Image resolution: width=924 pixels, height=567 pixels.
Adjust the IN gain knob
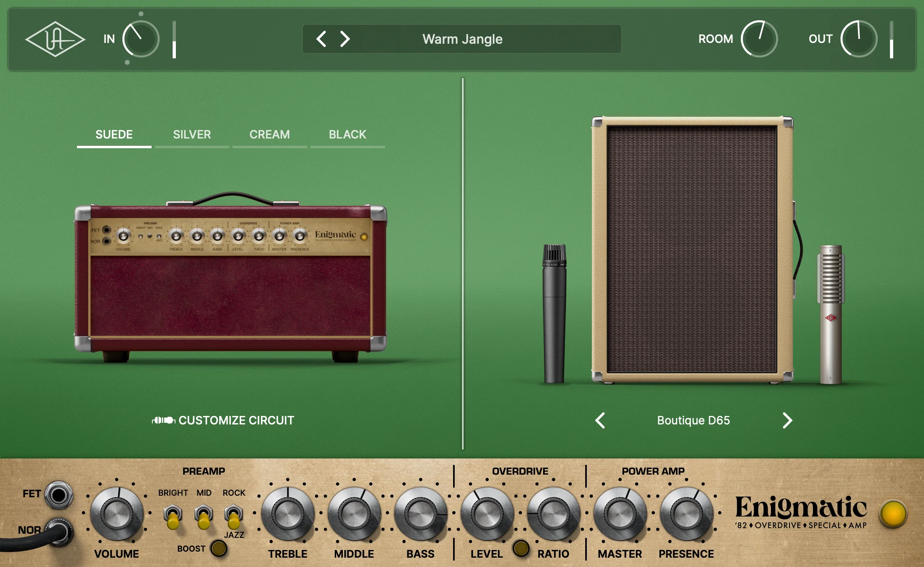coord(141,39)
